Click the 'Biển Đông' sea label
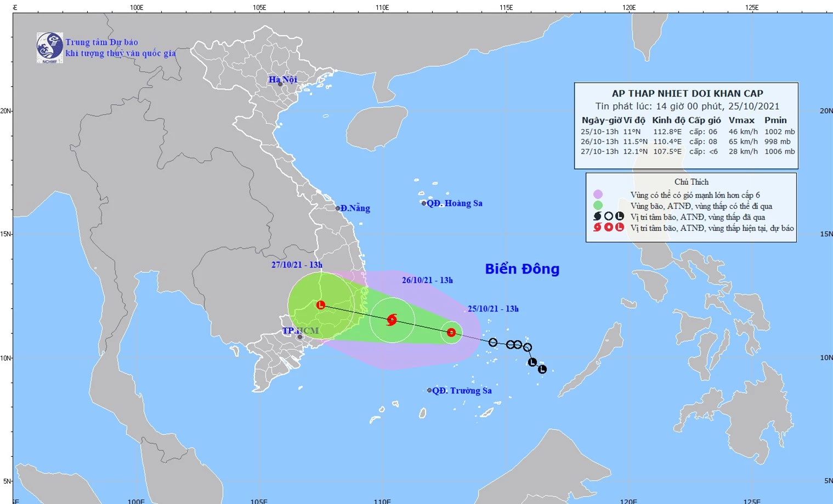The width and height of the screenshot is (833, 504). point(522,269)
